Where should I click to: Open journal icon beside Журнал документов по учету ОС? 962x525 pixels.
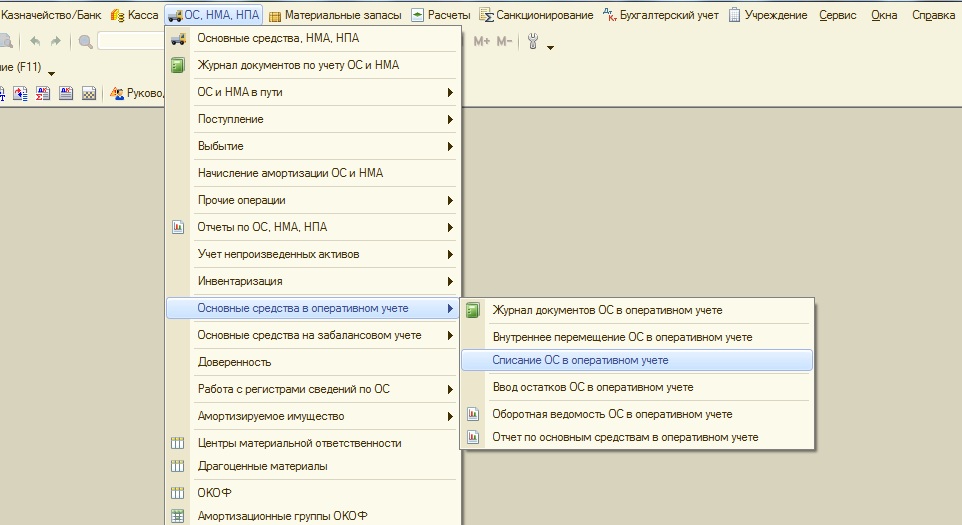178,65
